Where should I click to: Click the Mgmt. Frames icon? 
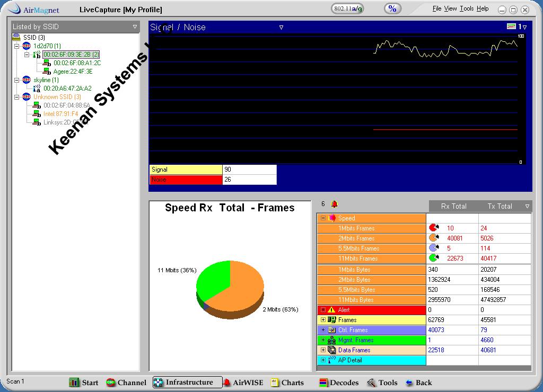[332, 340]
